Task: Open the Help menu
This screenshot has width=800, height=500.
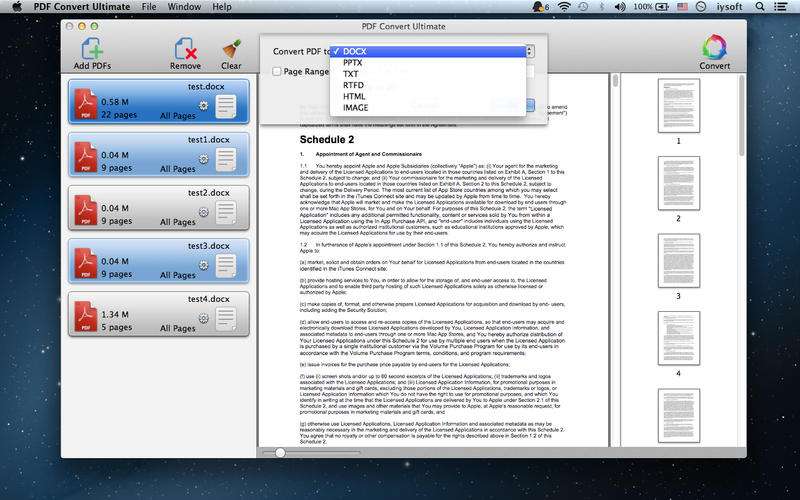Action: (x=222, y=7)
